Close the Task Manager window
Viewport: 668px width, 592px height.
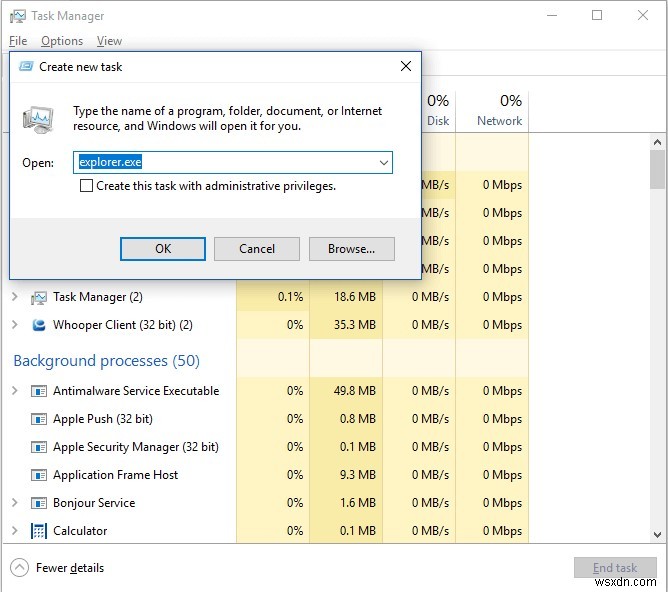coord(642,16)
